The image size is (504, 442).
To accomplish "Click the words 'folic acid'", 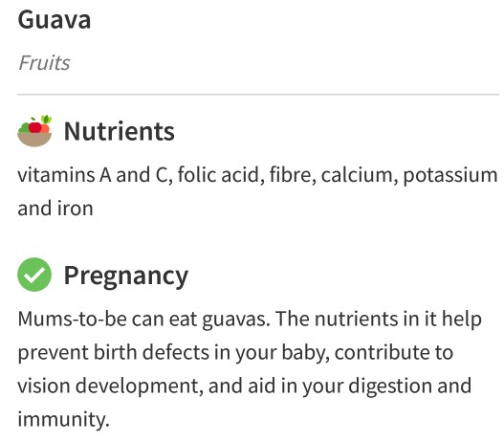I will coord(221,175).
